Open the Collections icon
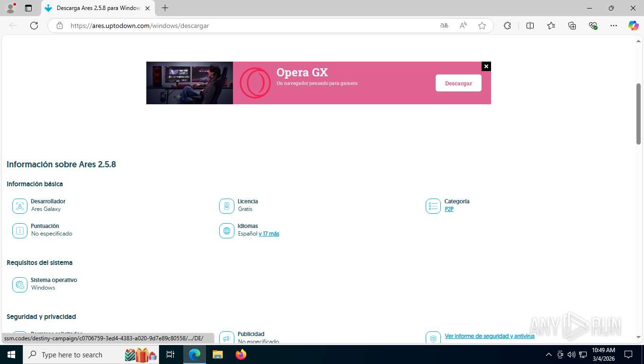The height and width of the screenshot is (364, 644). click(572, 26)
